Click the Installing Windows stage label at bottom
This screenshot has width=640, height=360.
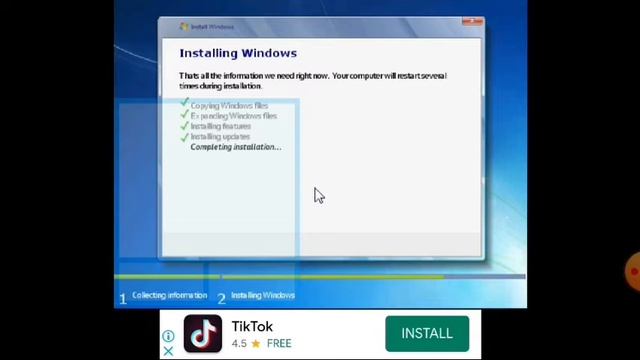click(262, 295)
